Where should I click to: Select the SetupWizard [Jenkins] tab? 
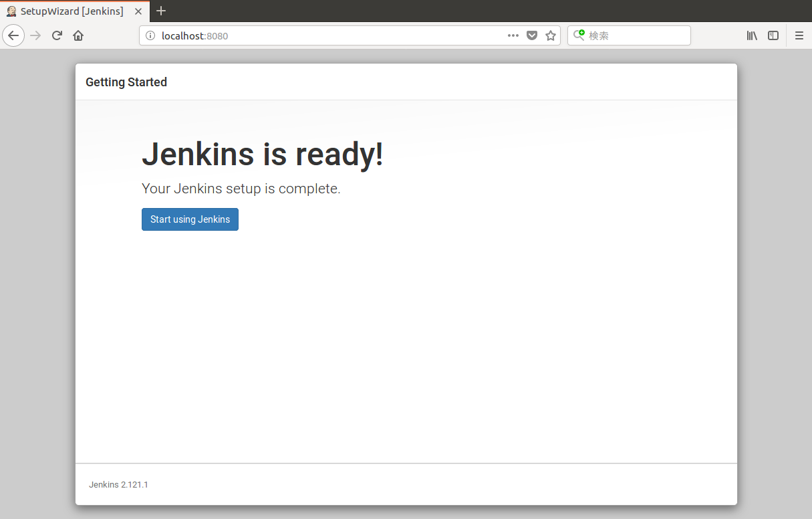tap(74, 11)
